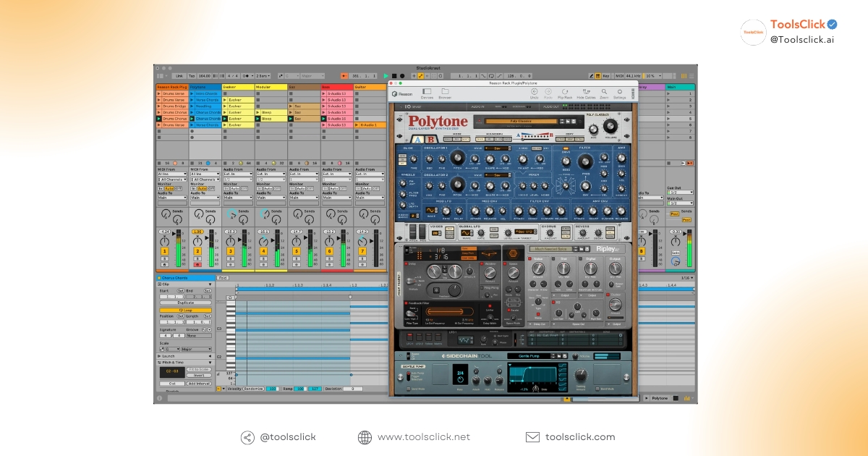Toggle track 1 activator button

point(164,251)
